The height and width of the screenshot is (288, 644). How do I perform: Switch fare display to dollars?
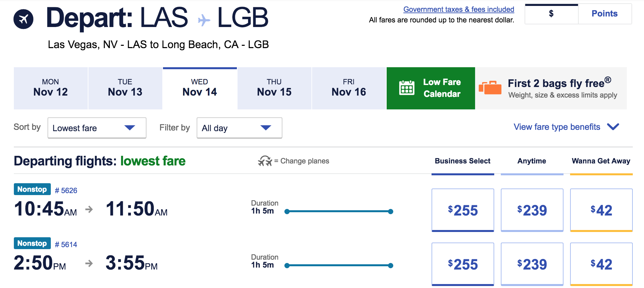[551, 14]
